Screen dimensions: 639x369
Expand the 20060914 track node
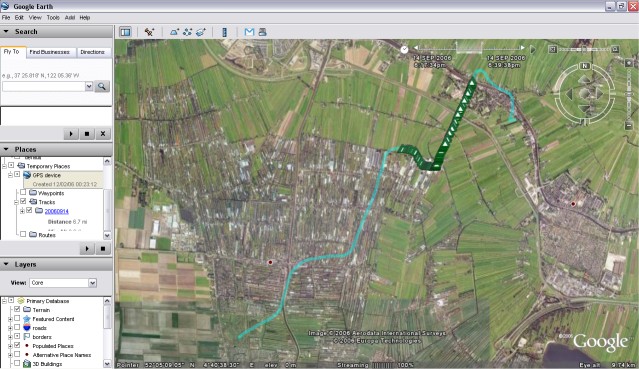pos(22,211)
